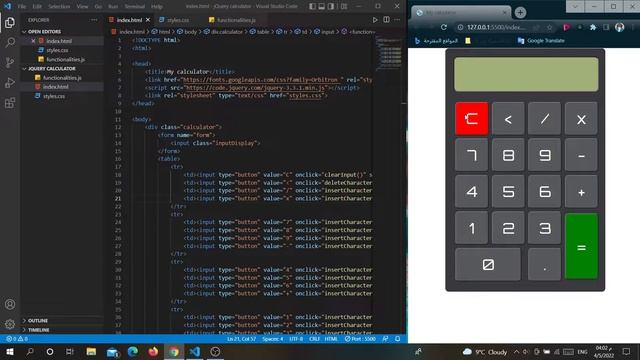
Task: Click the green equals calculator button
Action: (x=581, y=247)
